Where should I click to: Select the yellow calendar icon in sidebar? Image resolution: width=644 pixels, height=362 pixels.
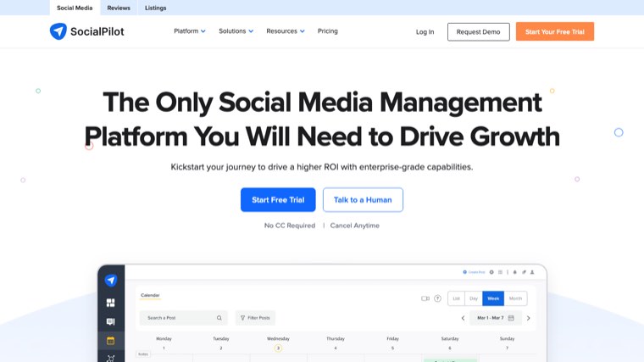coord(110,341)
